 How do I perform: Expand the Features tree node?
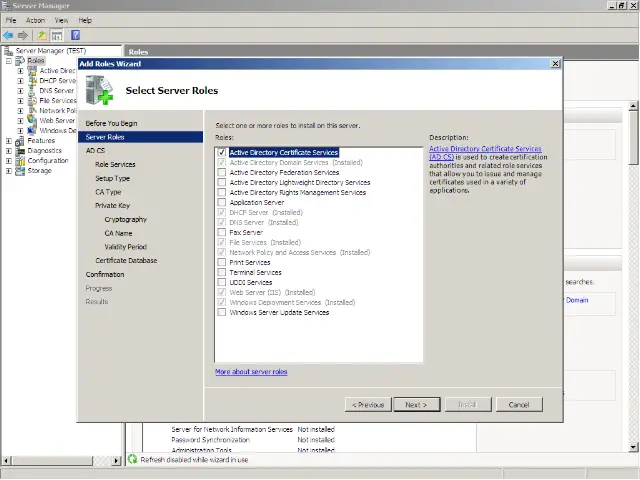tap(9, 141)
